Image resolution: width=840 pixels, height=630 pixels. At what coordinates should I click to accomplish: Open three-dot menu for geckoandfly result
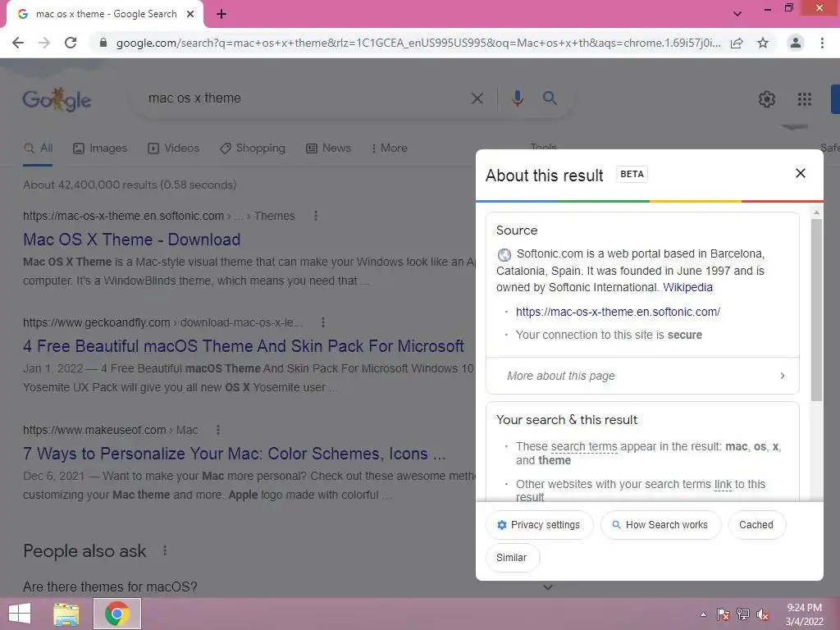pyautogui.click(x=322, y=322)
